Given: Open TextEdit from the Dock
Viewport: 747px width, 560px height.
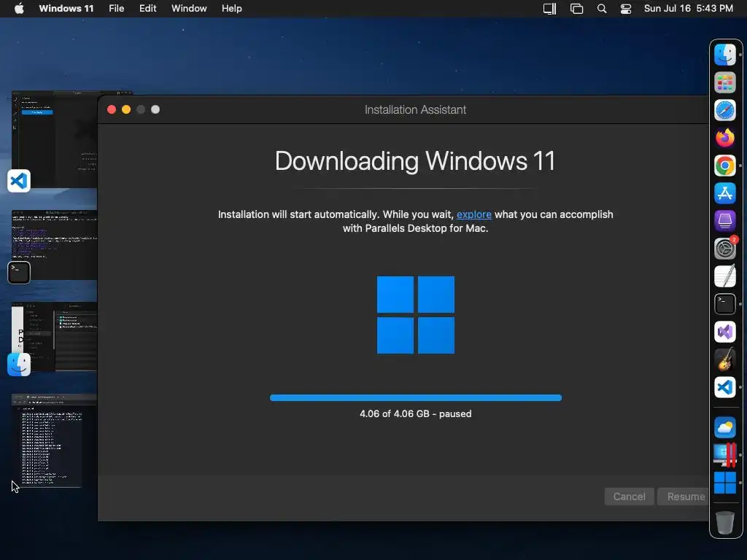Looking at the screenshot, I should pyautogui.click(x=724, y=276).
